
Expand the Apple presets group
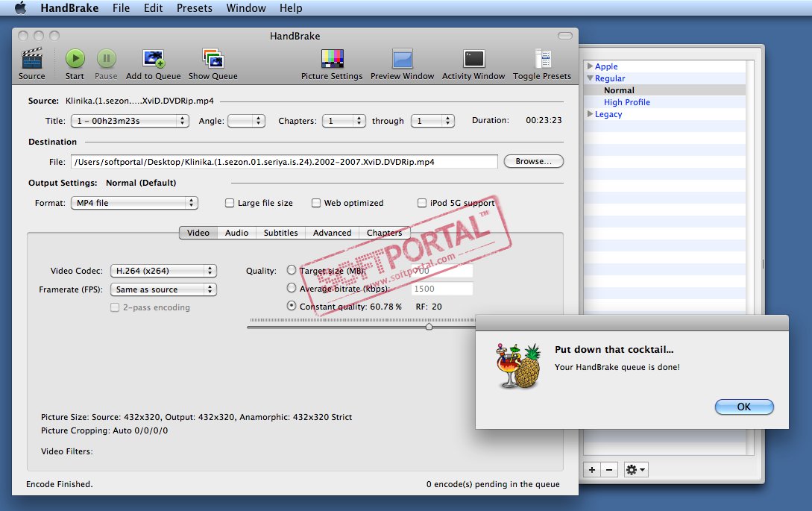point(590,66)
